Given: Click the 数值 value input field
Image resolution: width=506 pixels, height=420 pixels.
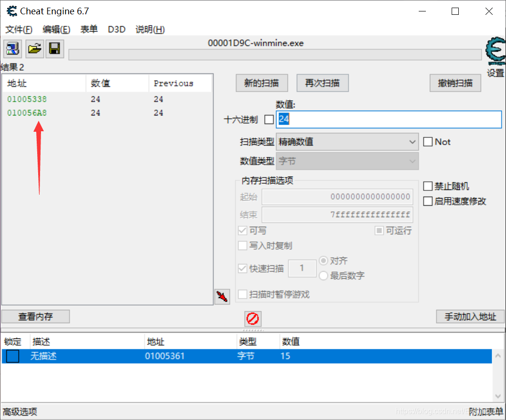Looking at the screenshot, I should [389, 119].
